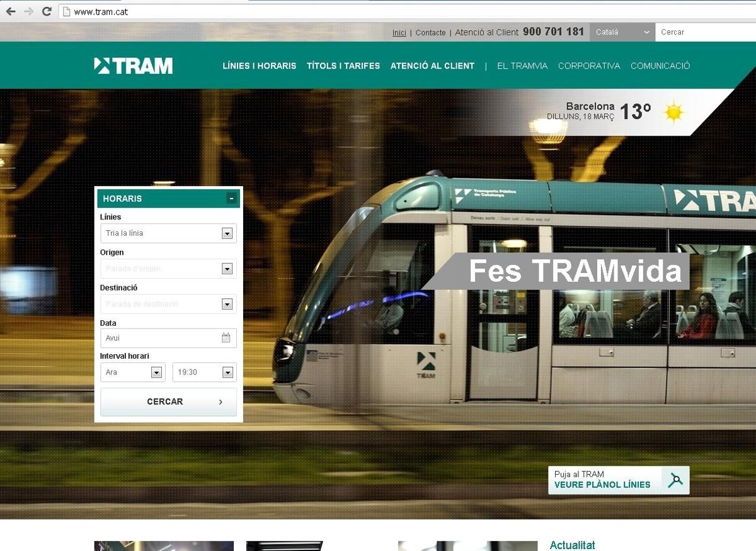
Task: Open the 19:30 time dropdown
Action: (x=227, y=373)
